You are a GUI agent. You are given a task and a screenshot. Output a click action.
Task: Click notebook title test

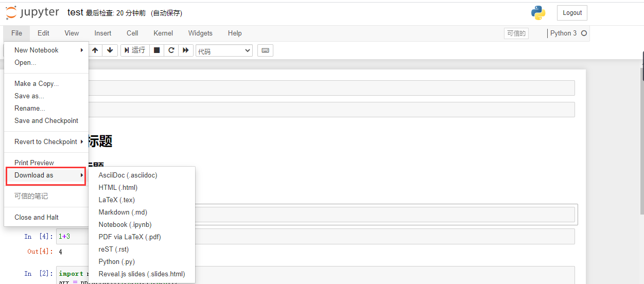click(x=75, y=12)
